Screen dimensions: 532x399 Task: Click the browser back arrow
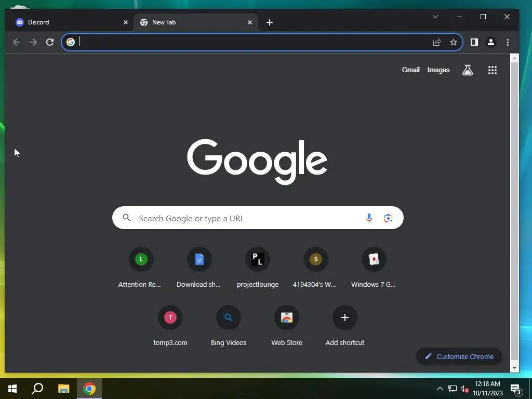(17, 42)
